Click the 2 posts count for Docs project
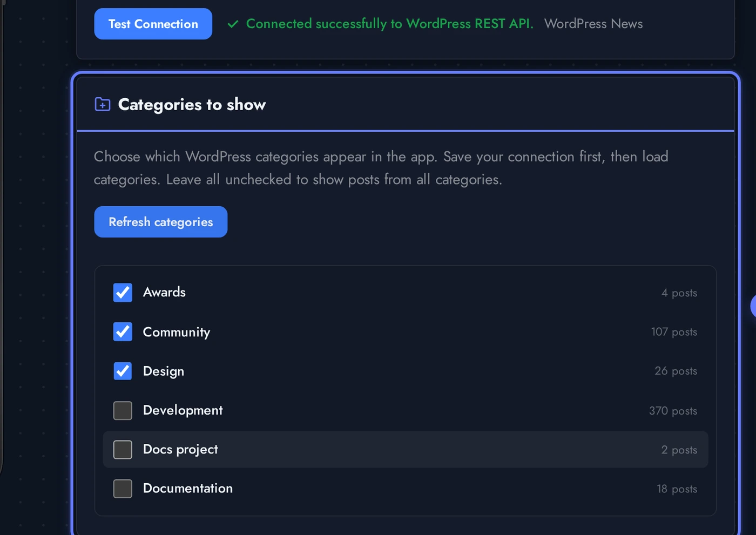 (x=679, y=449)
